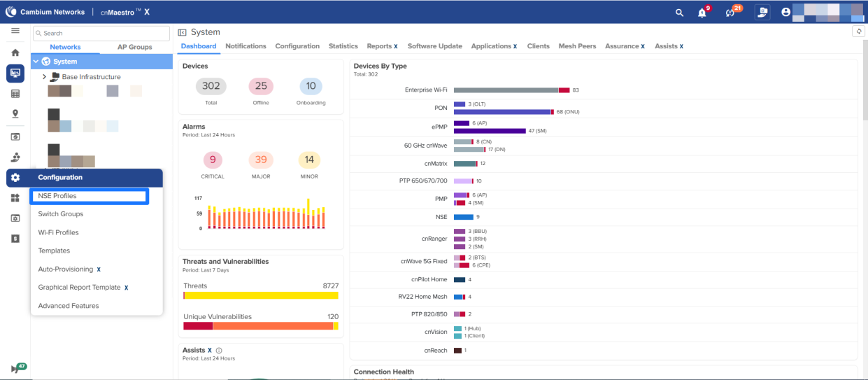Click the bottom sidebar icon with the 47 badge
Viewport: 868px width, 380px height.
(x=18, y=367)
